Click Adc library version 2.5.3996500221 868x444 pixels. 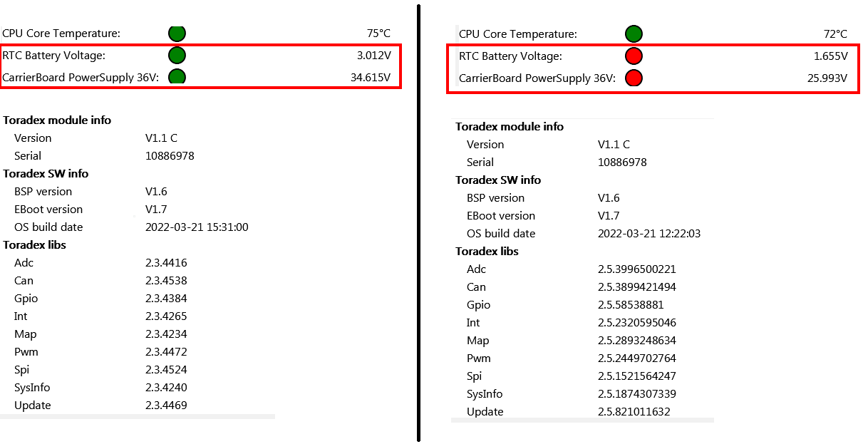click(x=636, y=269)
